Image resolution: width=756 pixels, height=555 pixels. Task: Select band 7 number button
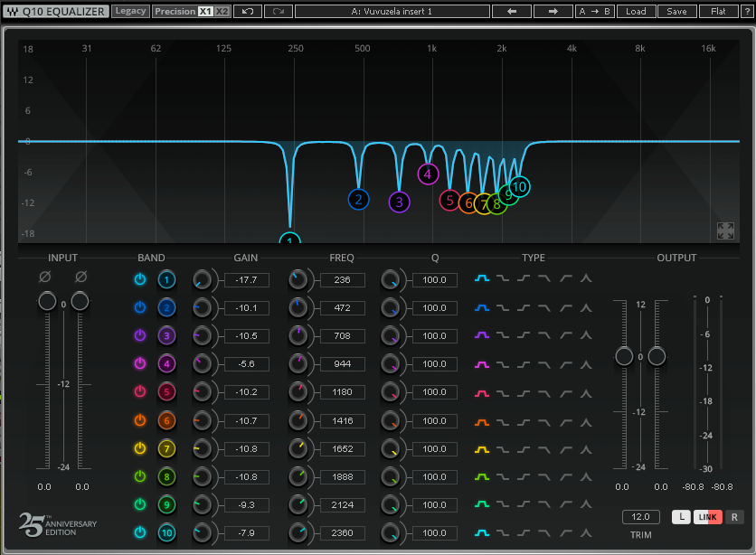pos(166,449)
